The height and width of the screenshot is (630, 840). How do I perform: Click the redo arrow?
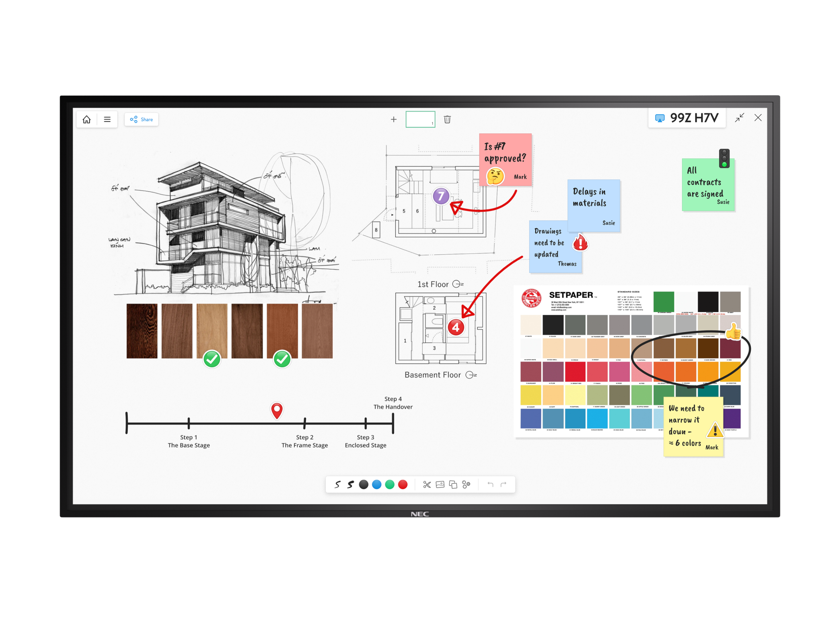point(504,484)
